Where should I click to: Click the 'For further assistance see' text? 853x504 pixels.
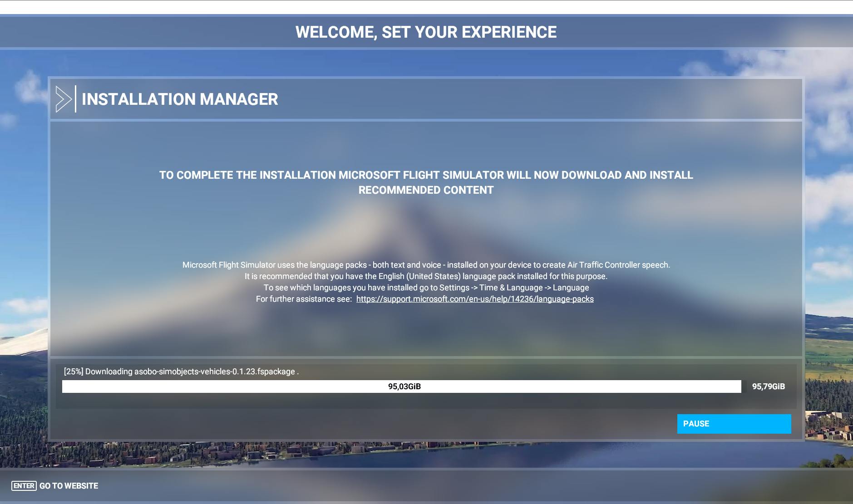click(304, 299)
